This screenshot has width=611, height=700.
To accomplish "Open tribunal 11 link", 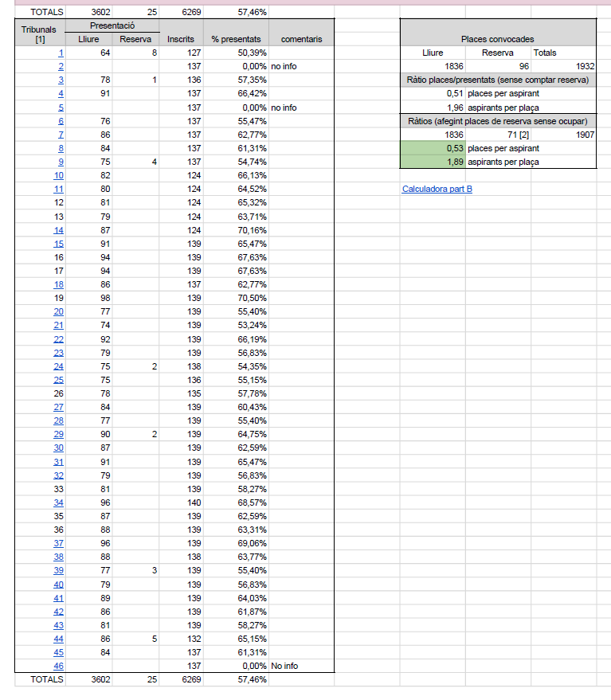I will [x=58, y=189].
